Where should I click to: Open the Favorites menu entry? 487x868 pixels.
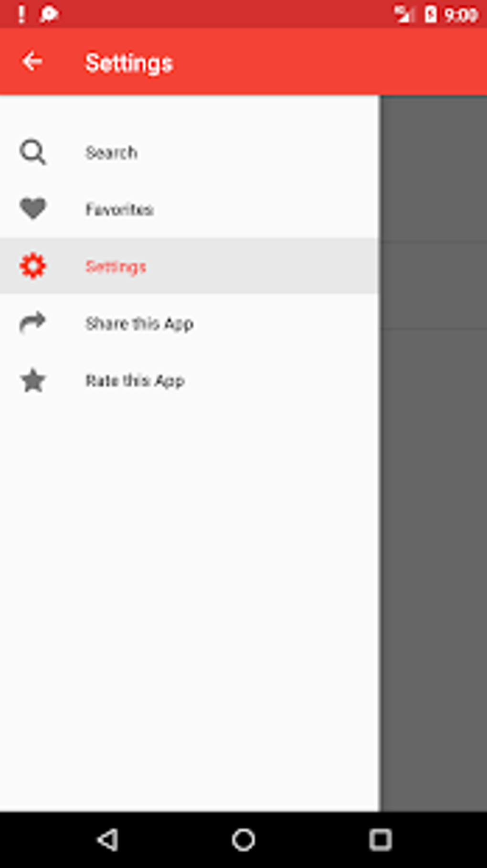click(190, 209)
